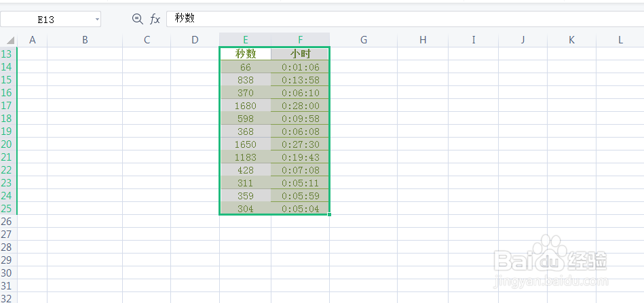Image resolution: width=644 pixels, height=303 pixels.
Task: Select row 26 header
Action: [x=8, y=222]
